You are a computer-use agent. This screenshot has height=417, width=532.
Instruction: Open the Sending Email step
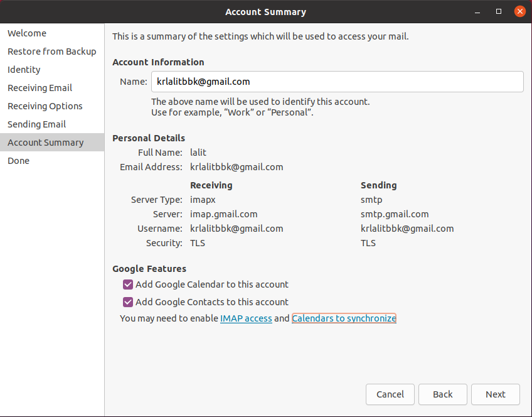36,124
